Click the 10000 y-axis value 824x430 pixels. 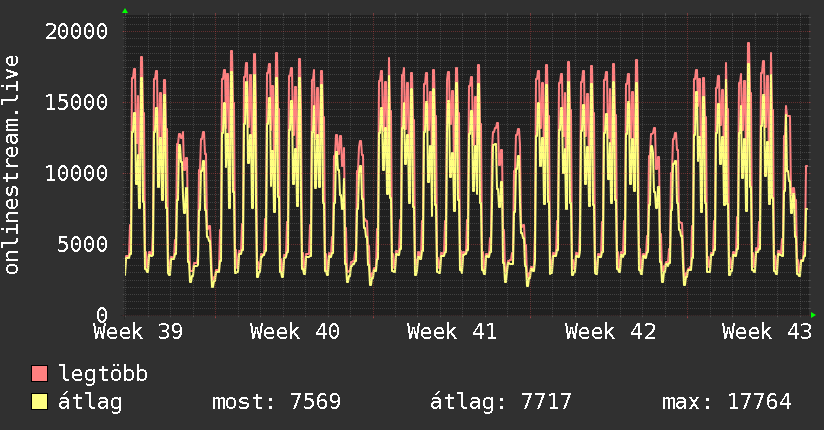(x=77, y=173)
